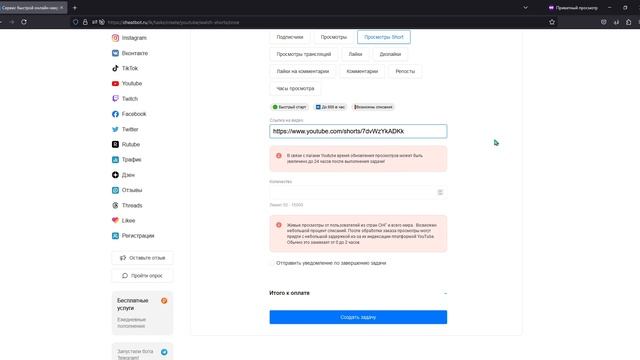Click the Бесплатные услуги orange icon
The image size is (640, 360).
[x=164, y=301]
